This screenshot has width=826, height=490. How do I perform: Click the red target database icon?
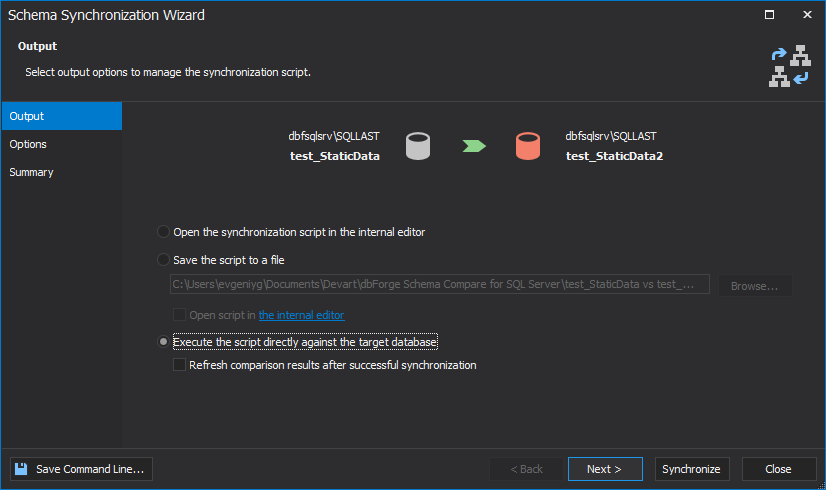528,146
